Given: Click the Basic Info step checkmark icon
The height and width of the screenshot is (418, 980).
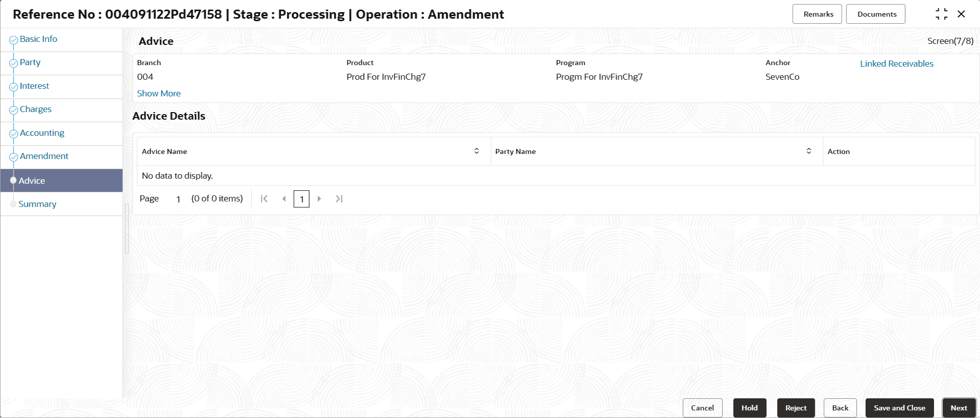Looking at the screenshot, I should coord(14,40).
